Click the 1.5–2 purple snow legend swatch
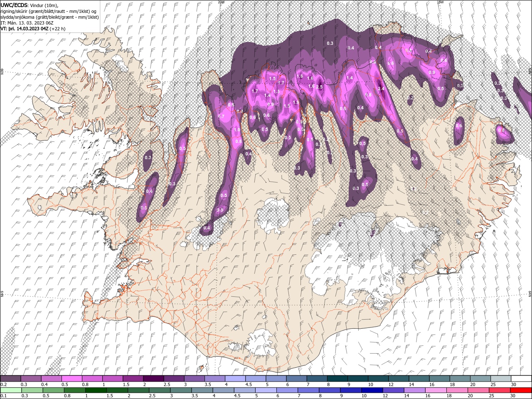 tap(133, 379)
